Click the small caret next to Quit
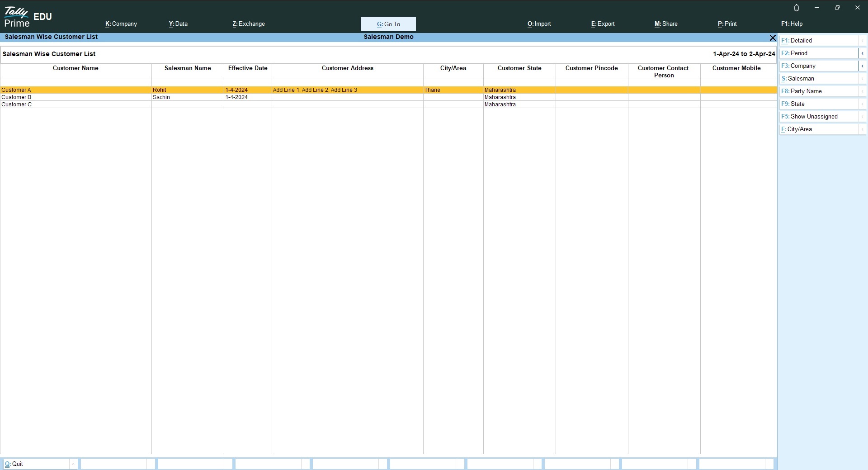This screenshot has height=470, width=868. (73, 464)
